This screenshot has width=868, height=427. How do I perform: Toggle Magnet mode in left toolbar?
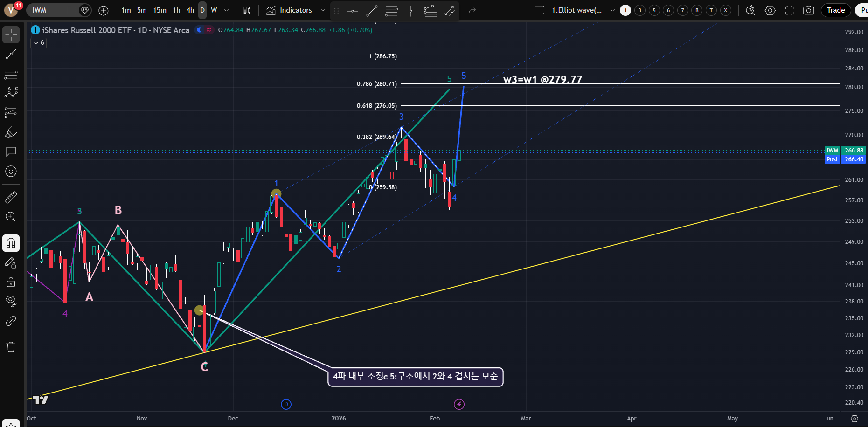click(11, 243)
